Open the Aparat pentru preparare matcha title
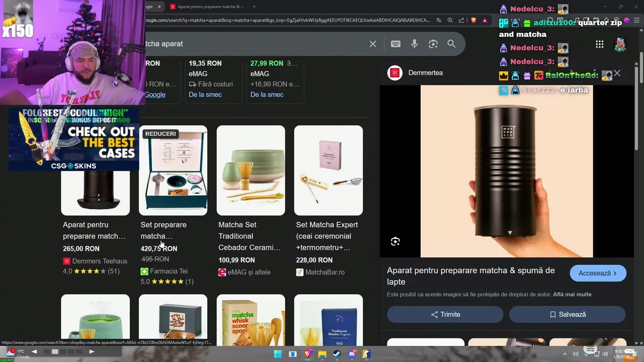 [x=94, y=230]
